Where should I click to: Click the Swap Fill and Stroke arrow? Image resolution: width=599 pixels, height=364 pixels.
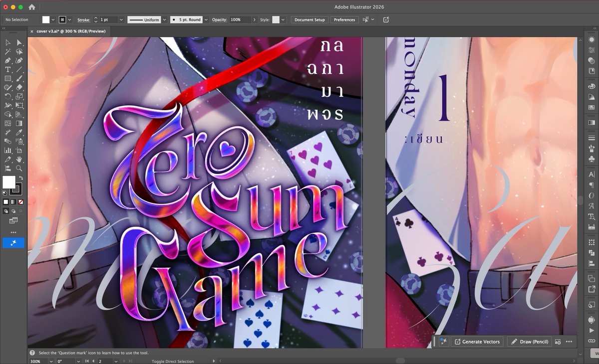[x=21, y=178]
